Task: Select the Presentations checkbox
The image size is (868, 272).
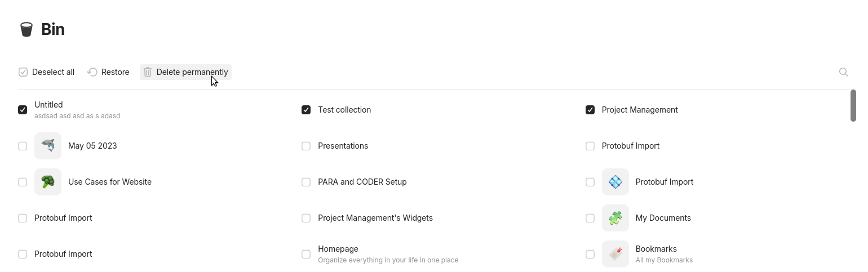Action: (x=306, y=146)
